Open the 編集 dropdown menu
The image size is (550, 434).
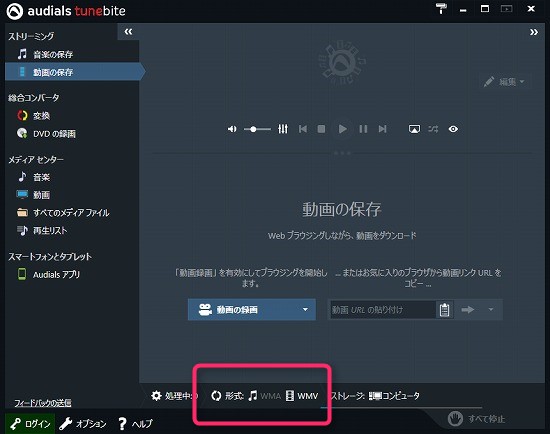[505, 82]
